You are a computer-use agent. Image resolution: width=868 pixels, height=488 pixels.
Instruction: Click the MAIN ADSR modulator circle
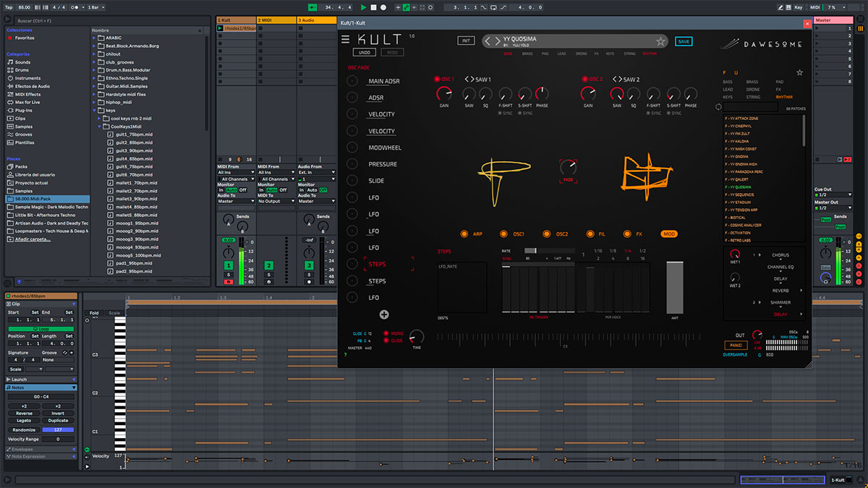(x=352, y=81)
